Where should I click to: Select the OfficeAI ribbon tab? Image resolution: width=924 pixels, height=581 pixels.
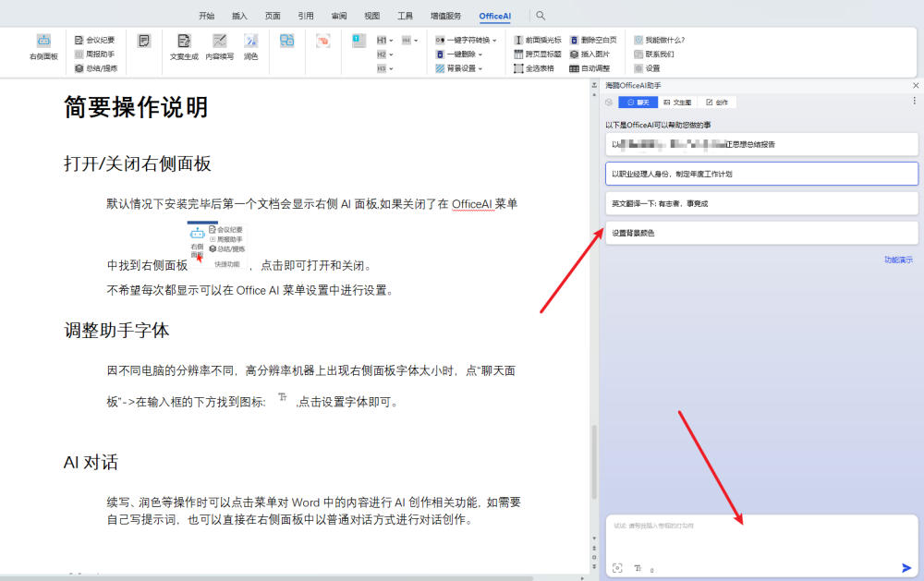495,16
